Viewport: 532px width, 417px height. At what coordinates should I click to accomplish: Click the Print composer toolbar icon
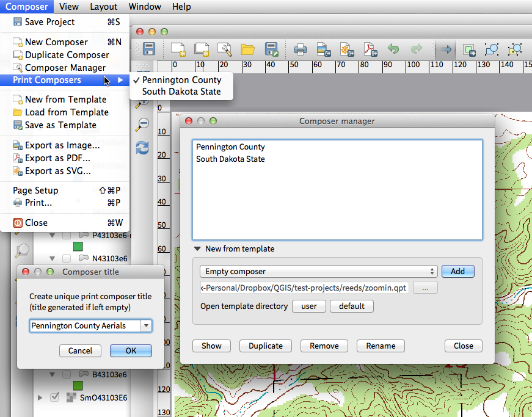click(301, 49)
